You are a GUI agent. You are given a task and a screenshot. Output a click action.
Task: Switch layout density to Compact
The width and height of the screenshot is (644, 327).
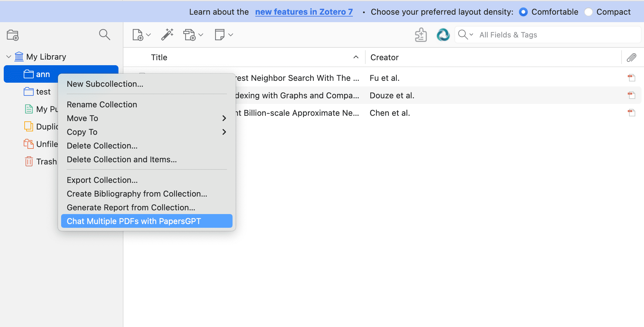click(589, 12)
